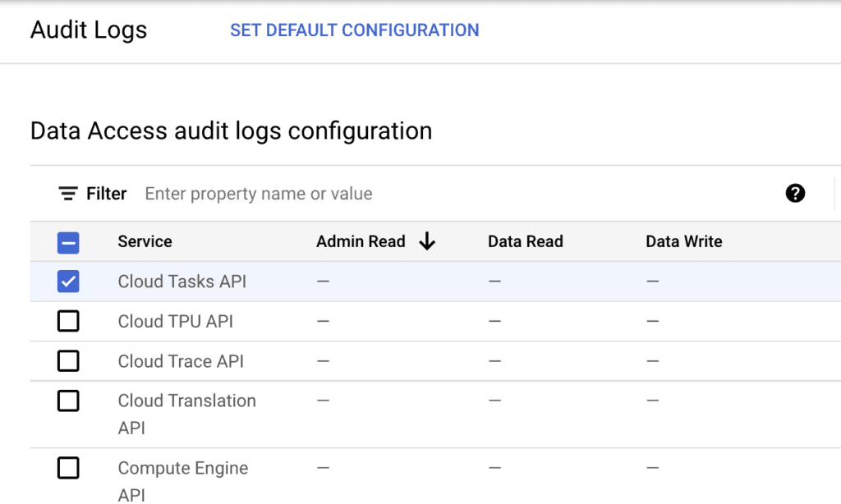Tick the Compute Engine API checkbox
The image size is (841, 504).
[68, 468]
